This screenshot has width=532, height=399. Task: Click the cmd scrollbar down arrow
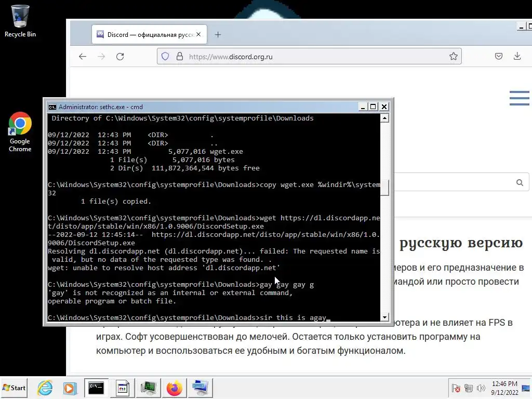click(x=384, y=317)
